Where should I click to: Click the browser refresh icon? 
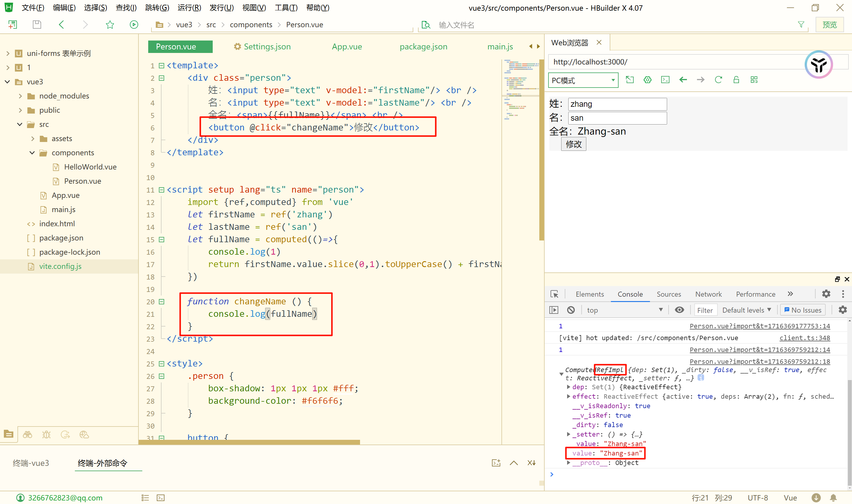click(718, 80)
